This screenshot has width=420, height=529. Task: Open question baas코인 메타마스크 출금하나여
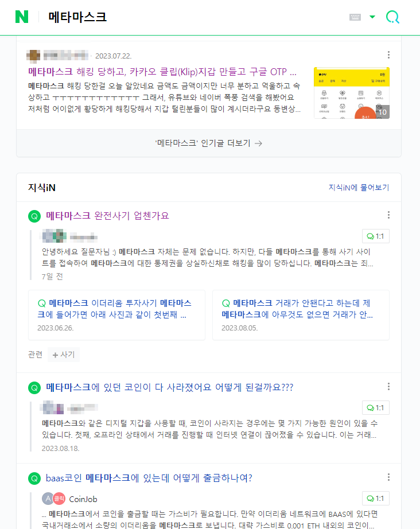[x=149, y=478]
